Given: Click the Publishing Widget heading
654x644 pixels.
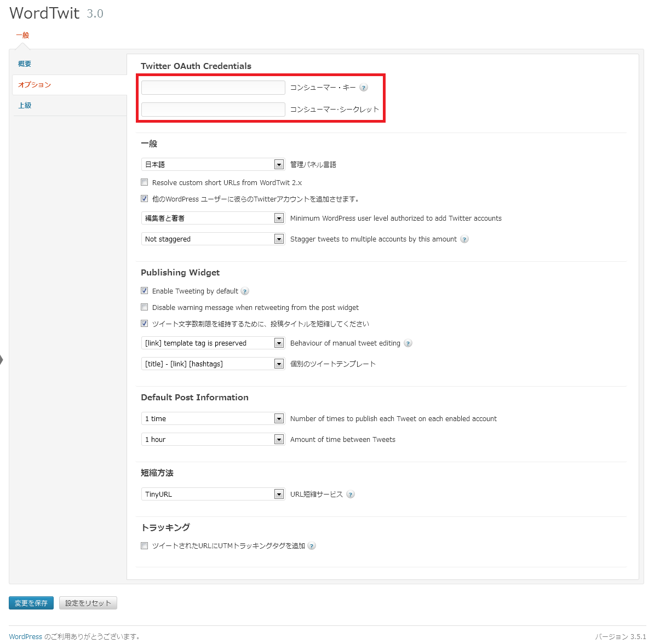Looking at the screenshot, I should click(180, 272).
